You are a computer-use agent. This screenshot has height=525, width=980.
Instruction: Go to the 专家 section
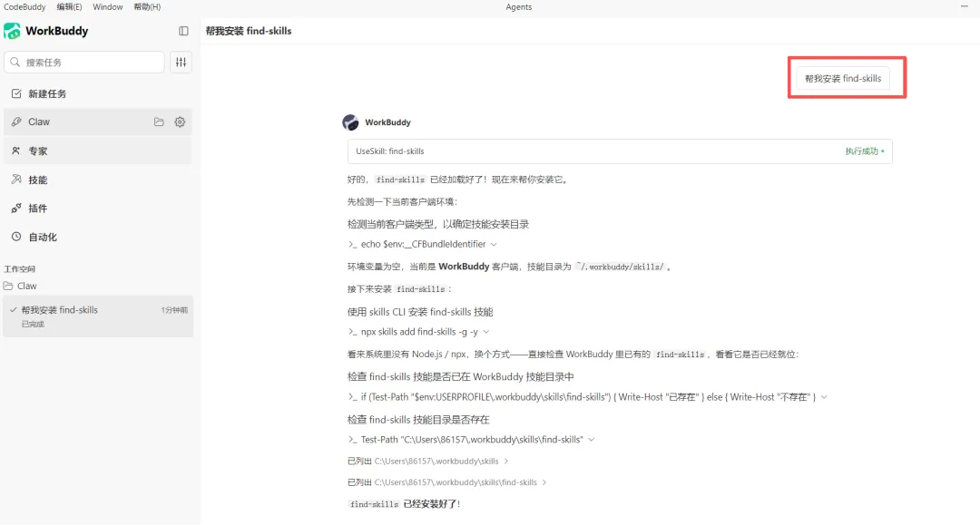[98, 151]
